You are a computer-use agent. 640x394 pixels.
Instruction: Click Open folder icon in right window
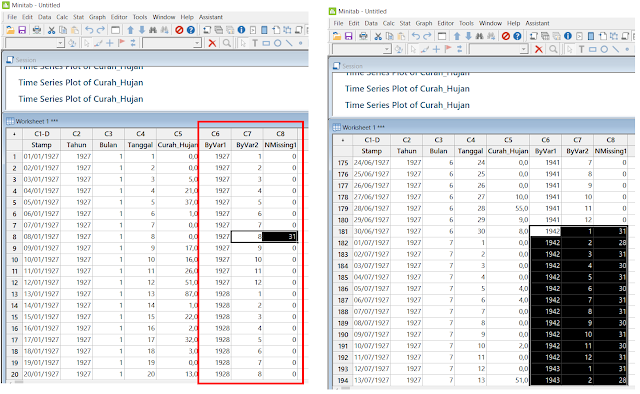337,36
